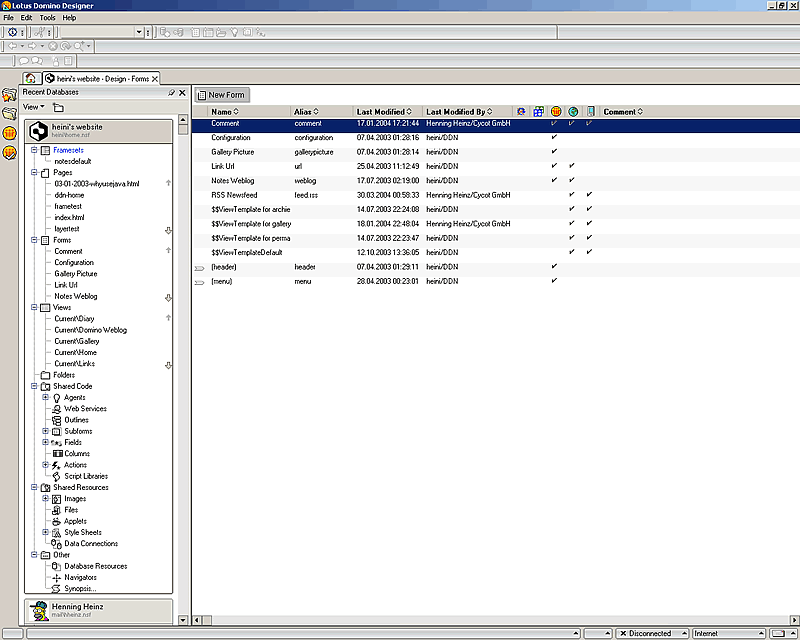Image resolution: width=800 pixels, height=640 pixels.
Task: Click the favorite bookmarks folder sidebar icon
Action: click(9, 94)
